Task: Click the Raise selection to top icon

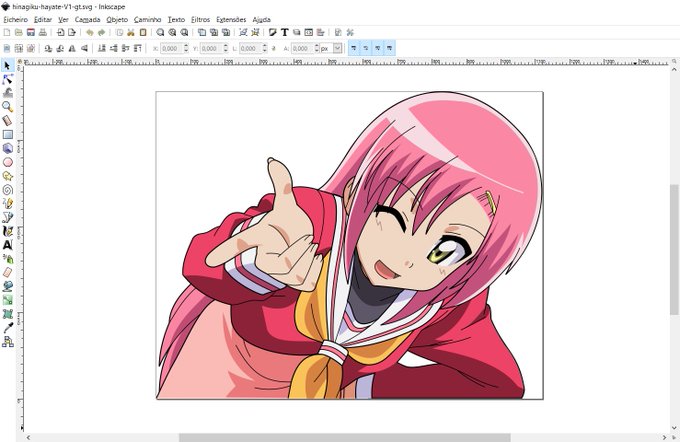Action: pyautogui.click(x=137, y=48)
